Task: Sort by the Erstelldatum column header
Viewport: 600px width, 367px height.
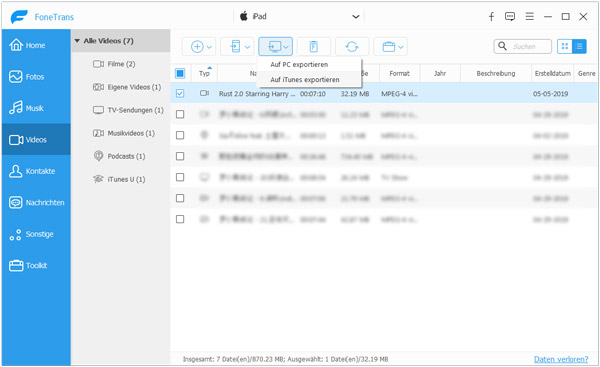Action: pyautogui.click(x=552, y=73)
